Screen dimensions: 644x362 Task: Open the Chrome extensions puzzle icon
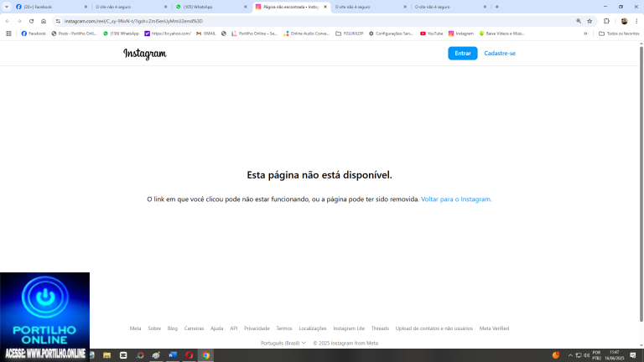606,21
